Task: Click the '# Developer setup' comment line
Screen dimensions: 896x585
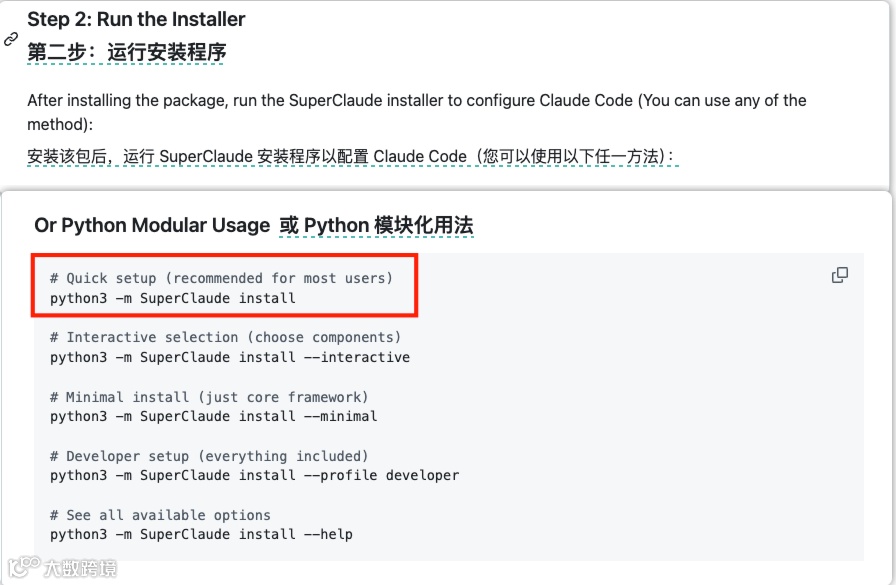Action: 209,456
